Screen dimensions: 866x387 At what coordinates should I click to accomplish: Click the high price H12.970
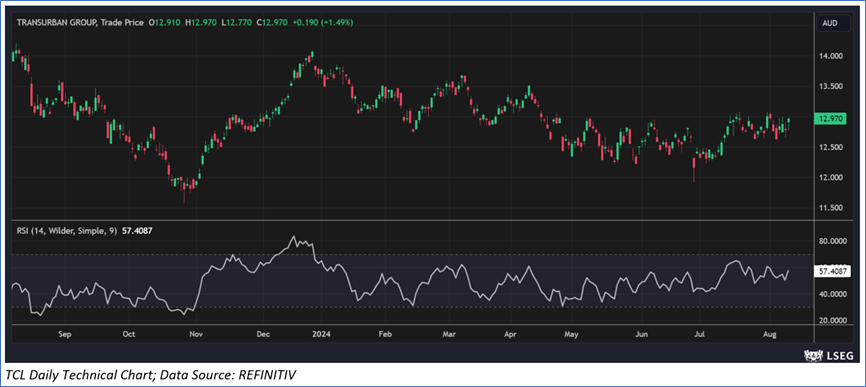coord(202,23)
